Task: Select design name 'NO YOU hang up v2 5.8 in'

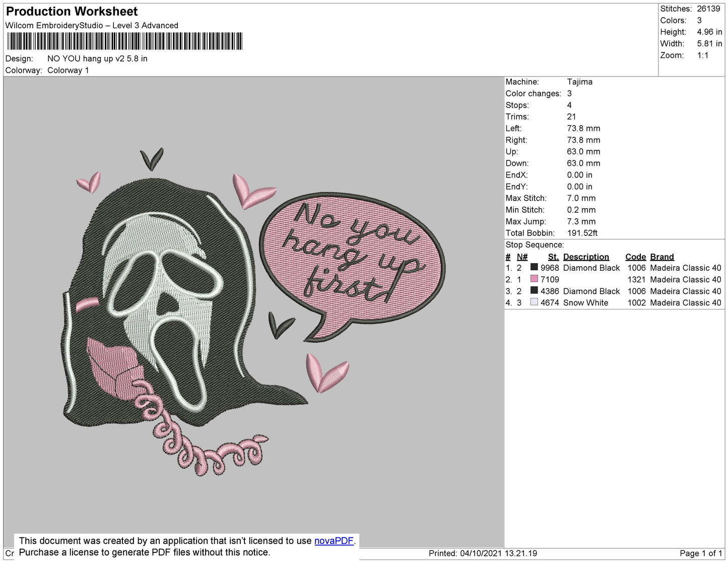Action: click(x=97, y=58)
